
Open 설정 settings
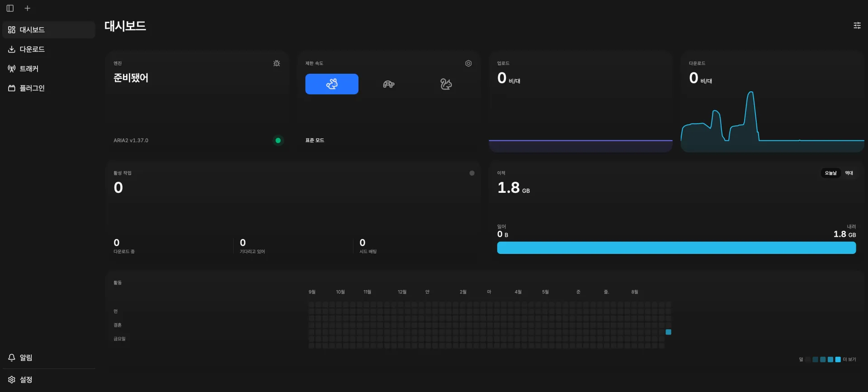49,379
